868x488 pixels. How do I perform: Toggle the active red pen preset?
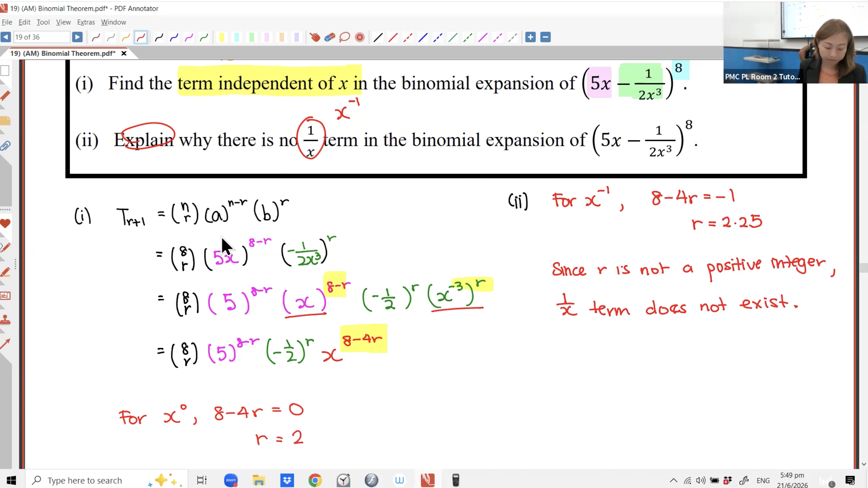click(x=141, y=37)
